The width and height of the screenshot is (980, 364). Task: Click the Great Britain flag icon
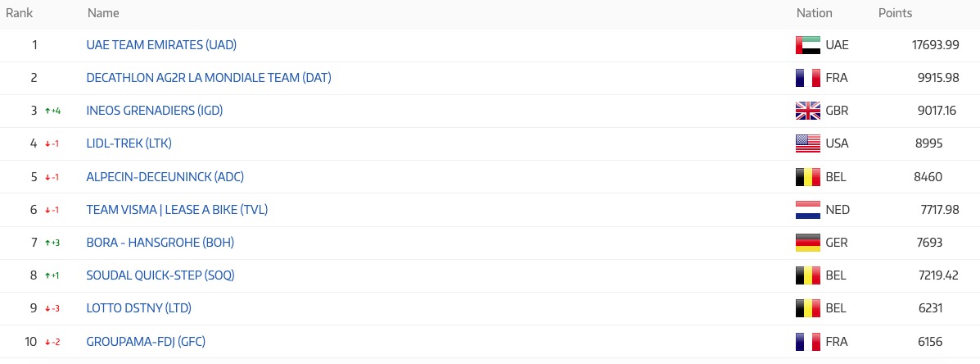pos(807,111)
